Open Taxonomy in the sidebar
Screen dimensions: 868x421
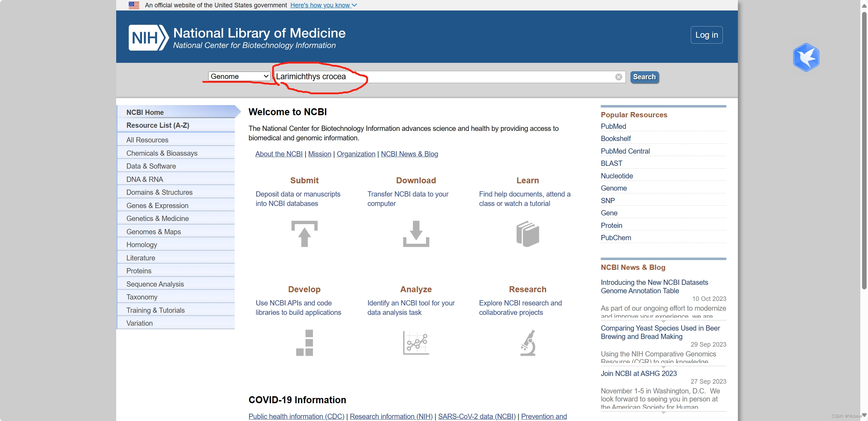click(x=142, y=297)
